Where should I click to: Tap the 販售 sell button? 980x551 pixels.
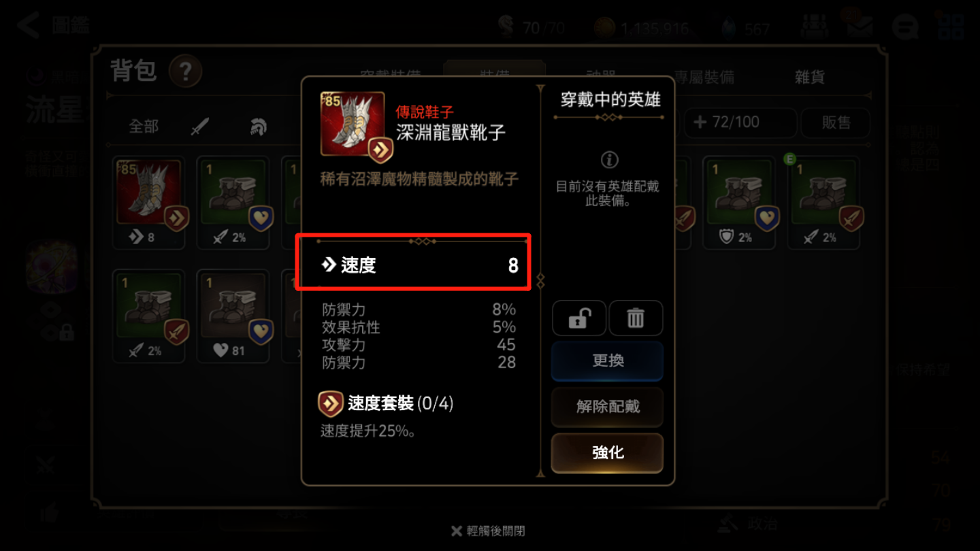point(836,122)
